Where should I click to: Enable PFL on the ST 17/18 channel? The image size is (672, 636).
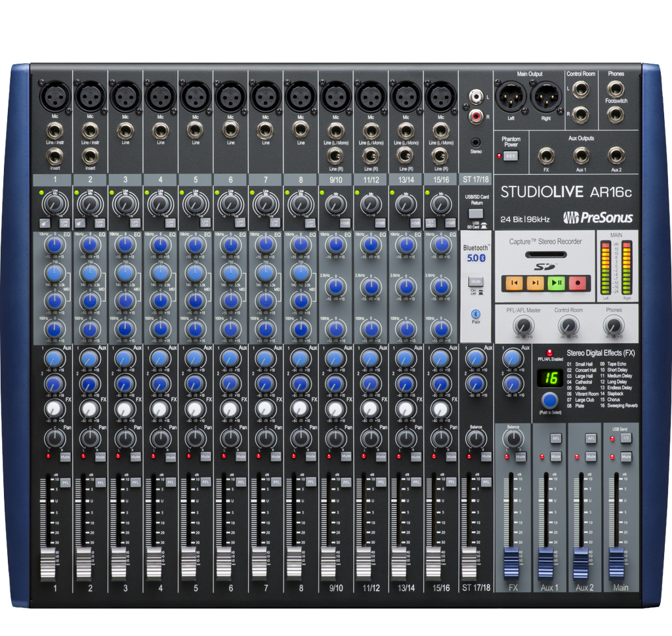(486, 482)
